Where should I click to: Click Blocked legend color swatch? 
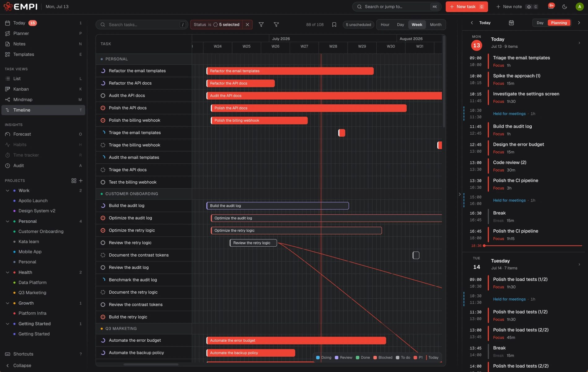(x=375, y=357)
